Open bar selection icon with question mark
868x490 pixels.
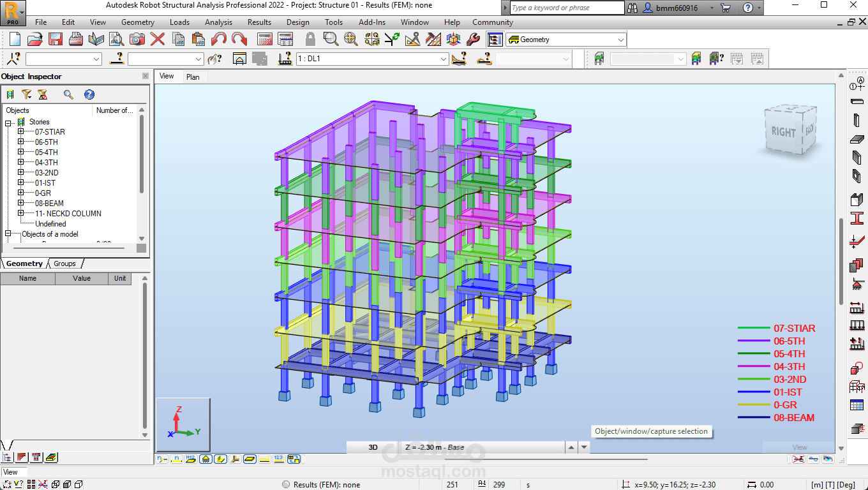(116, 59)
